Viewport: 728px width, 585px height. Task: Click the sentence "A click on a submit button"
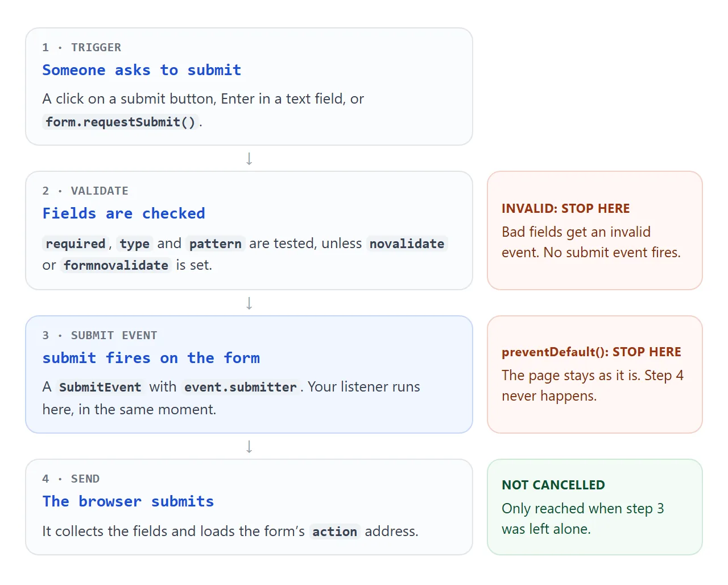(129, 98)
